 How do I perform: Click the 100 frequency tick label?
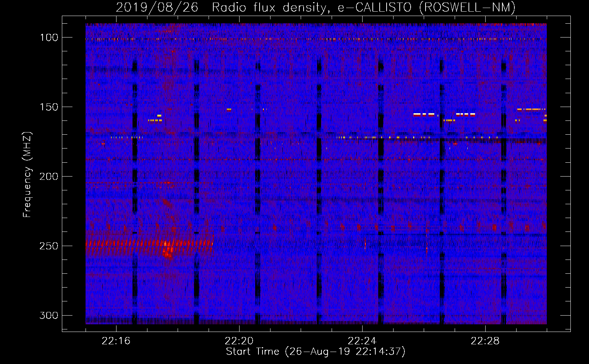pos(49,37)
